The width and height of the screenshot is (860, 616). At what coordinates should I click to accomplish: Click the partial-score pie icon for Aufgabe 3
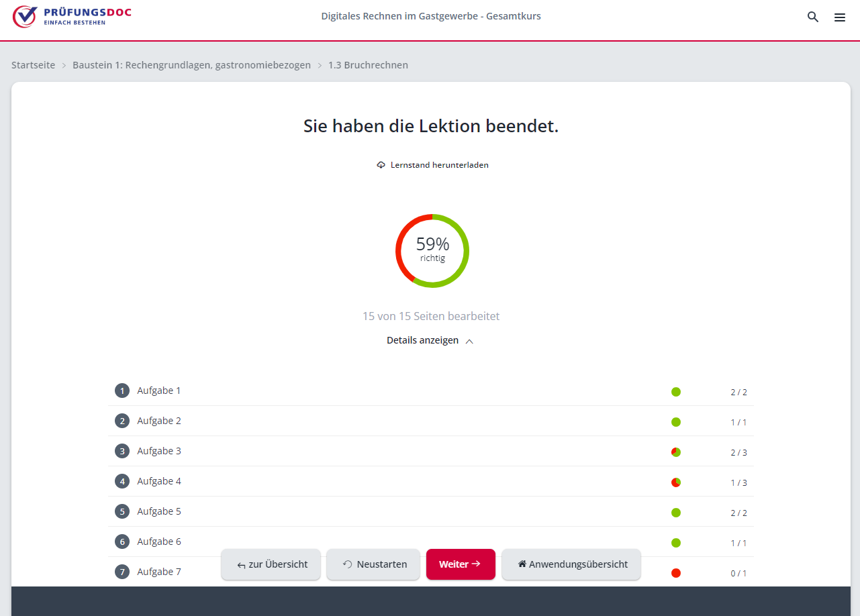pos(676,452)
